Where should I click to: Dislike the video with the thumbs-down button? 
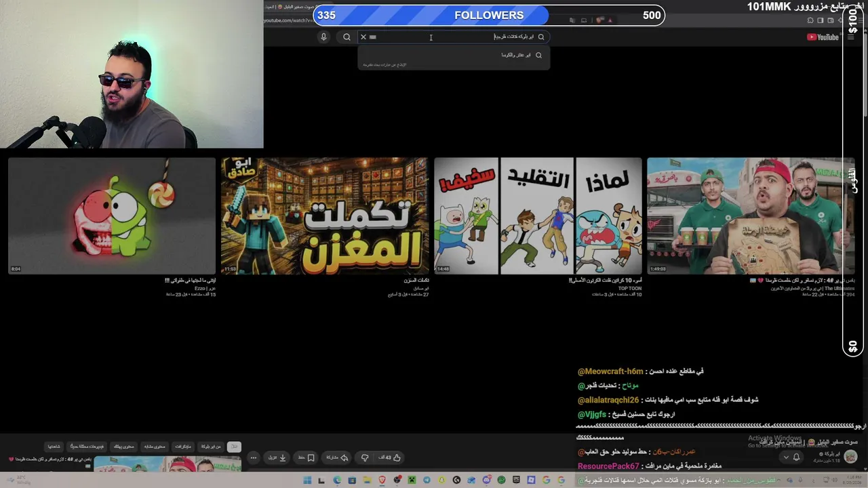click(x=365, y=457)
